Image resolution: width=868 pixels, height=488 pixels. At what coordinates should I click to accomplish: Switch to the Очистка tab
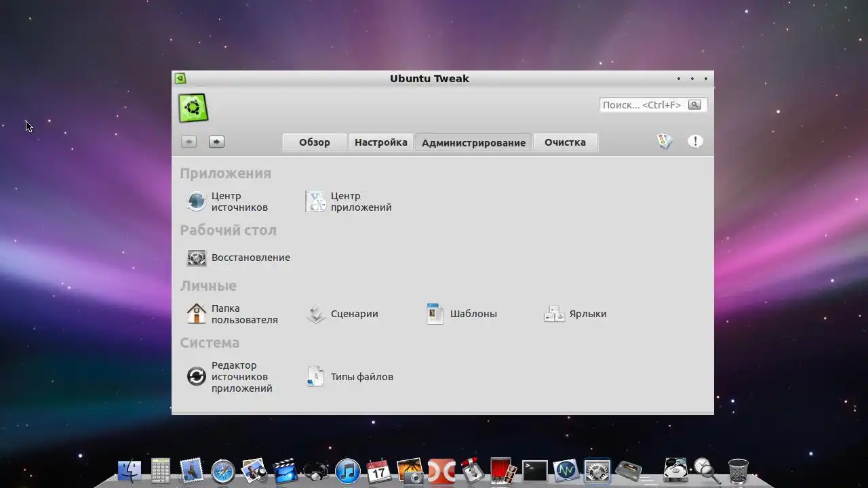(x=565, y=142)
